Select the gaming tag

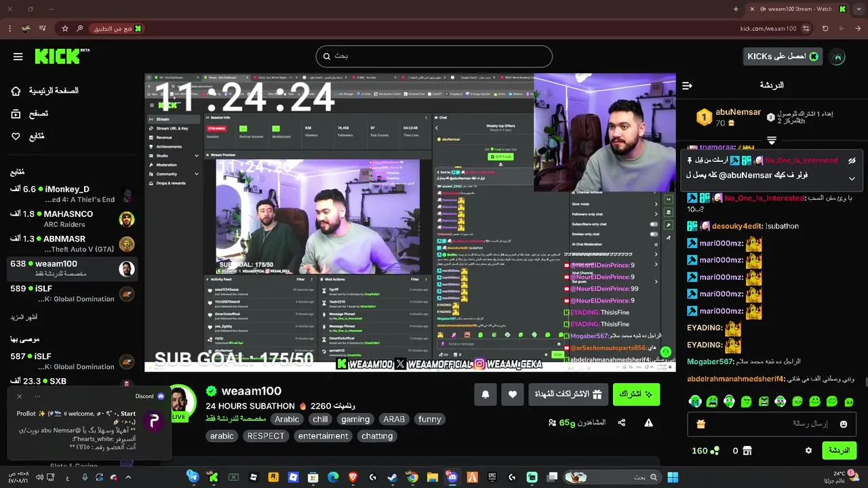[x=355, y=420]
